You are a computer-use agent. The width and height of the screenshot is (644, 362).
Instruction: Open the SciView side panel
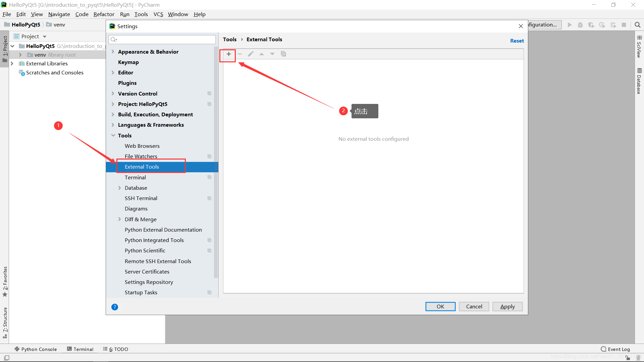639,47
